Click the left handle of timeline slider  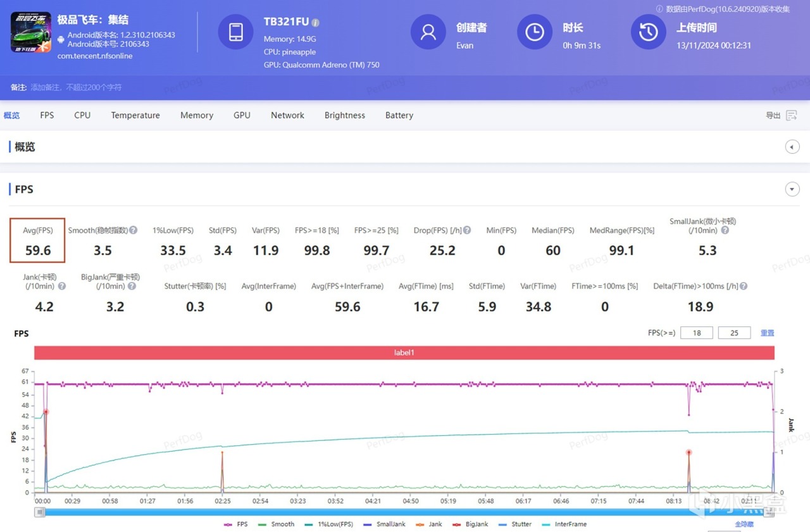tap(40, 512)
